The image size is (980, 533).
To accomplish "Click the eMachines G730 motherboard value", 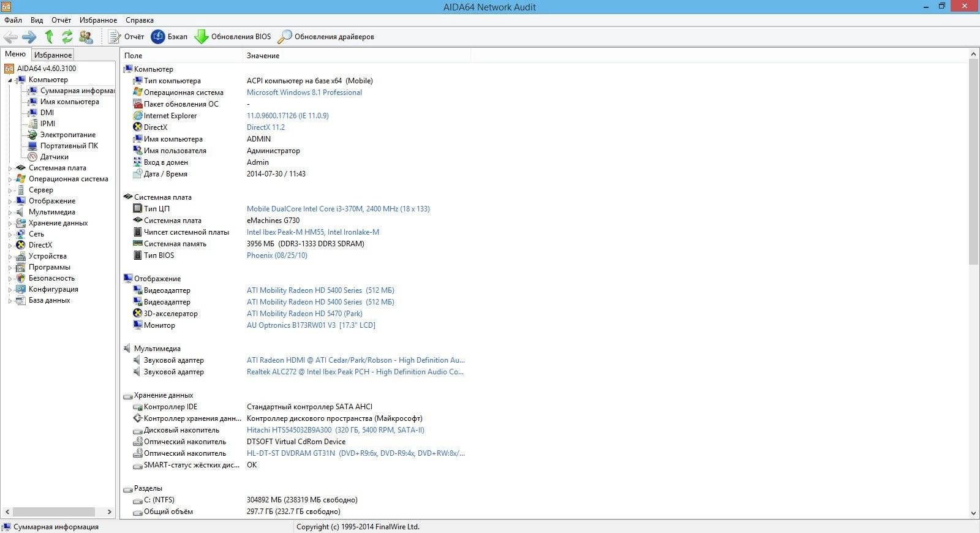I will click(273, 221).
